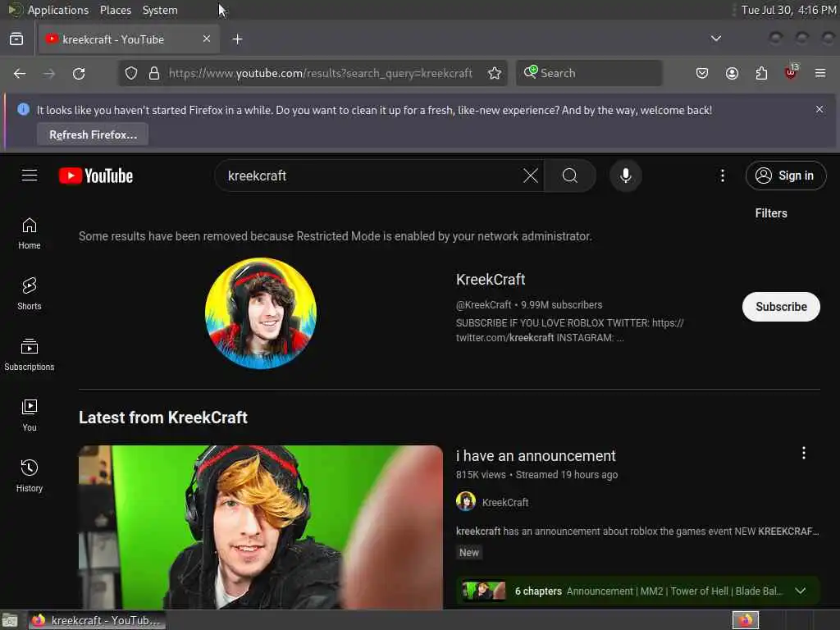Select the Firefox taskbar window button
This screenshot has width=840, height=630.
pyautogui.click(x=97, y=620)
